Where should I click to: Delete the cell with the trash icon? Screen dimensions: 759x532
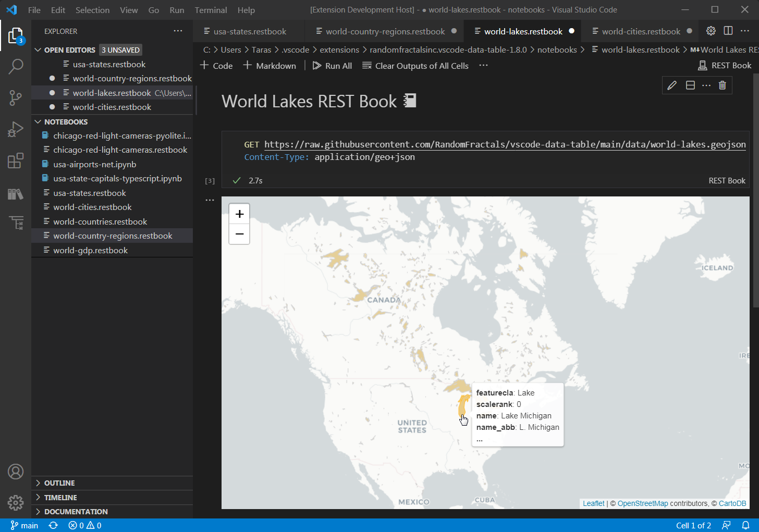723,85
